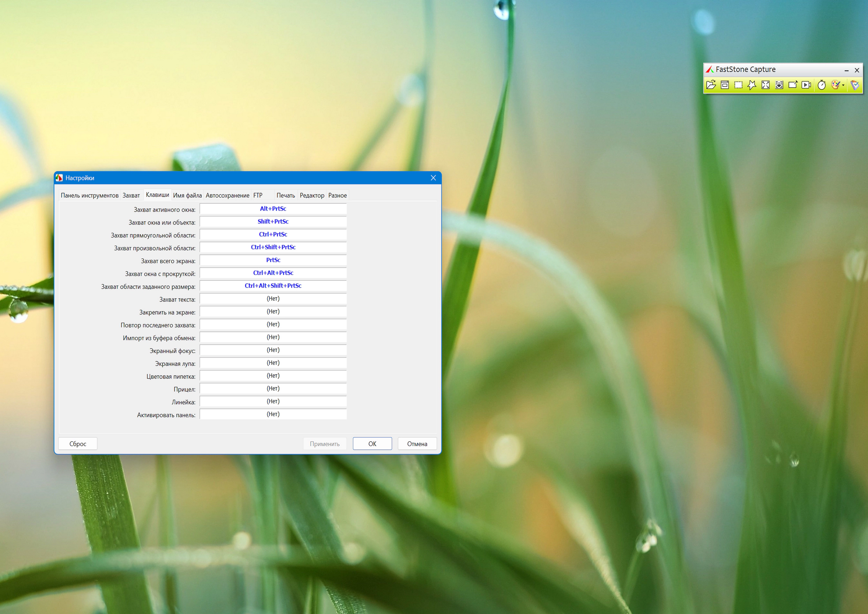Capture scrolling window from FastStone toolbar
The height and width of the screenshot is (614, 868).
point(779,85)
